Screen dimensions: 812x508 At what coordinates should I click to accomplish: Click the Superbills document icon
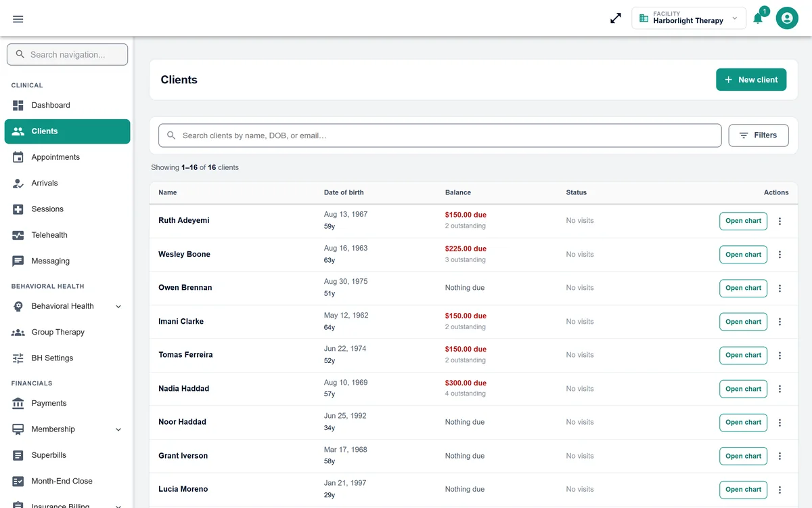pyautogui.click(x=18, y=455)
